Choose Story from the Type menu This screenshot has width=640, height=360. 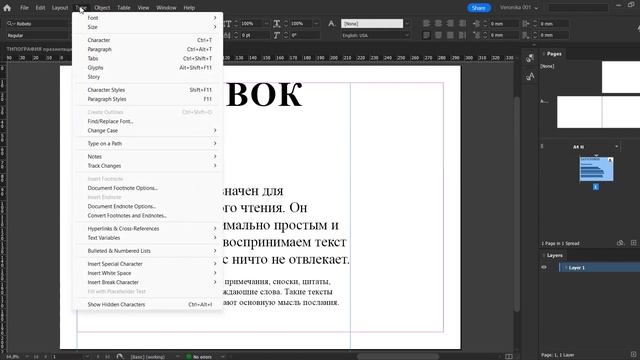148,77
